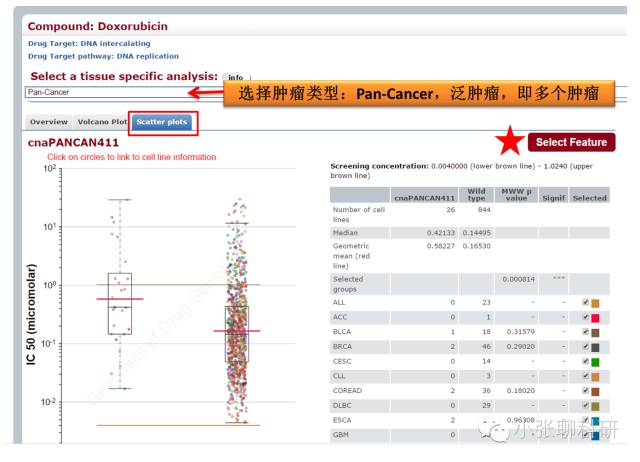The width and height of the screenshot is (640, 462).
Task: Click Drug Target pathway DNA replication link
Action: click(103, 56)
